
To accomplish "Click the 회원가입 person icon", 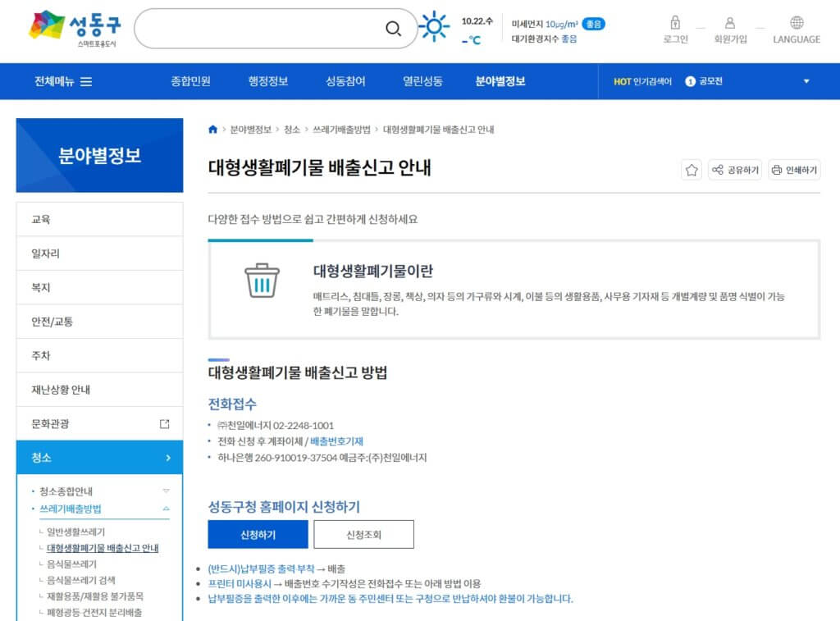I will (x=729, y=23).
